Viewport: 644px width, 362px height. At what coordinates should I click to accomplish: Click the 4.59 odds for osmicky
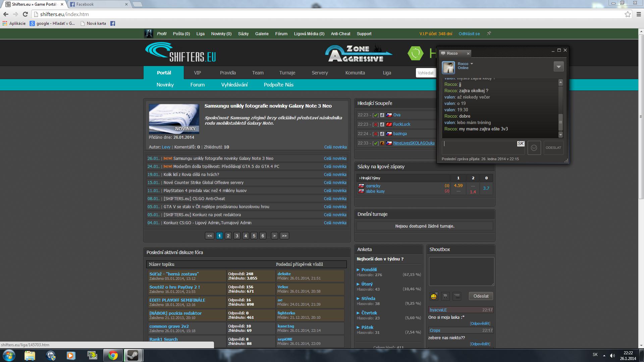pyautogui.click(x=458, y=185)
